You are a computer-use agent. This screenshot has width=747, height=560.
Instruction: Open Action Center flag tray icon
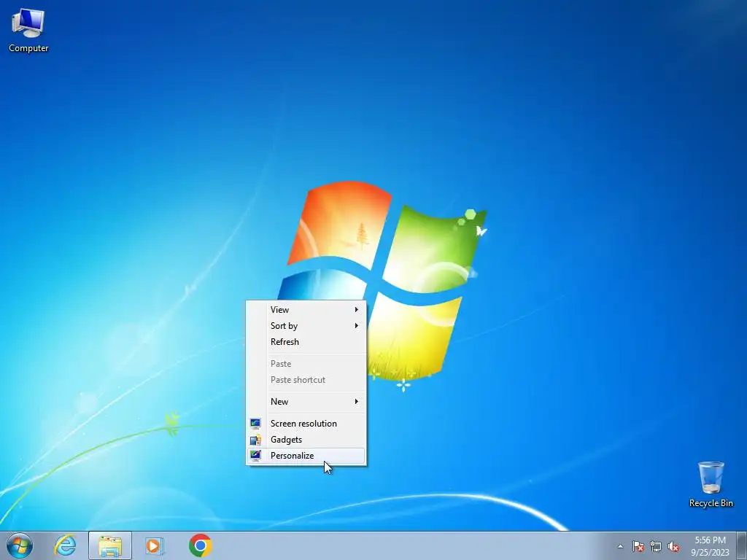pyautogui.click(x=638, y=547)
